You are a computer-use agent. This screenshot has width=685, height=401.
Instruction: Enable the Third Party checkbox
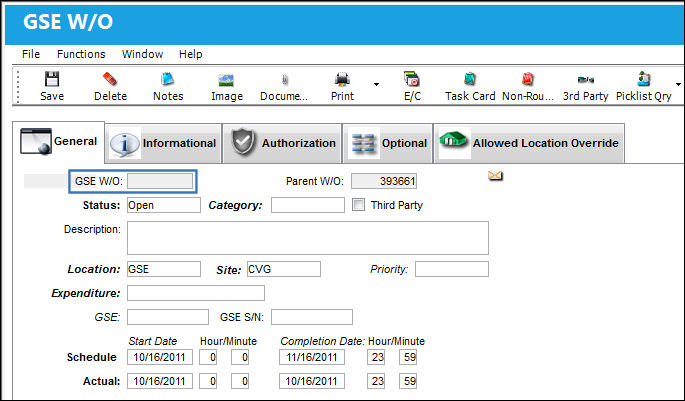(358, 204)
